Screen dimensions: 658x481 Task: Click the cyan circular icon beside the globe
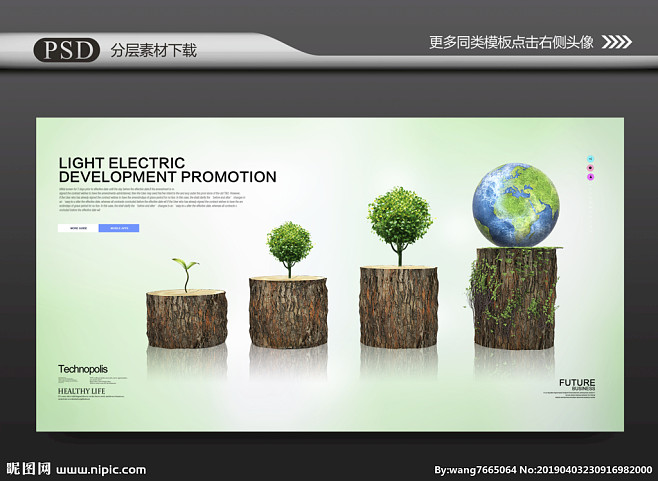(590, 159)
